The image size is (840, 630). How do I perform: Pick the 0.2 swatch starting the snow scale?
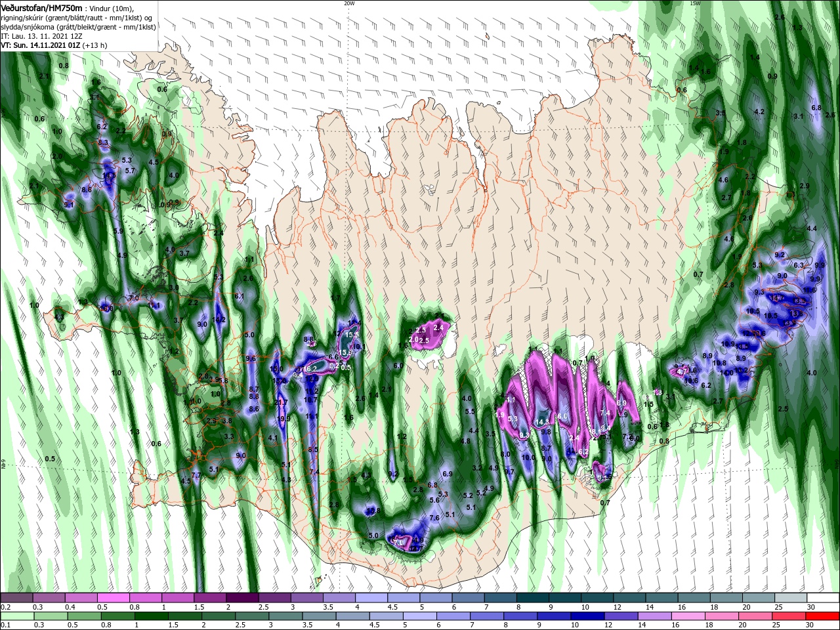click(16, 598)
